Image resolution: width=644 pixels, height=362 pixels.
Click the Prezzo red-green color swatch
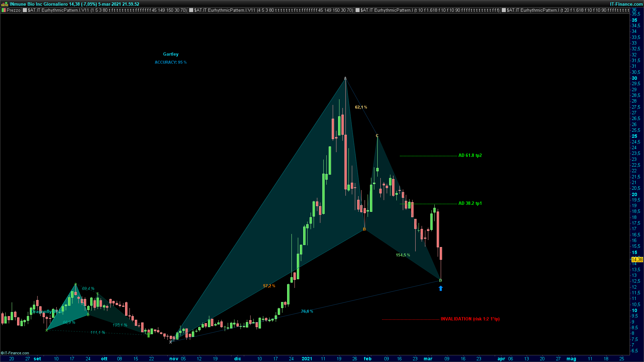point(4,10)
